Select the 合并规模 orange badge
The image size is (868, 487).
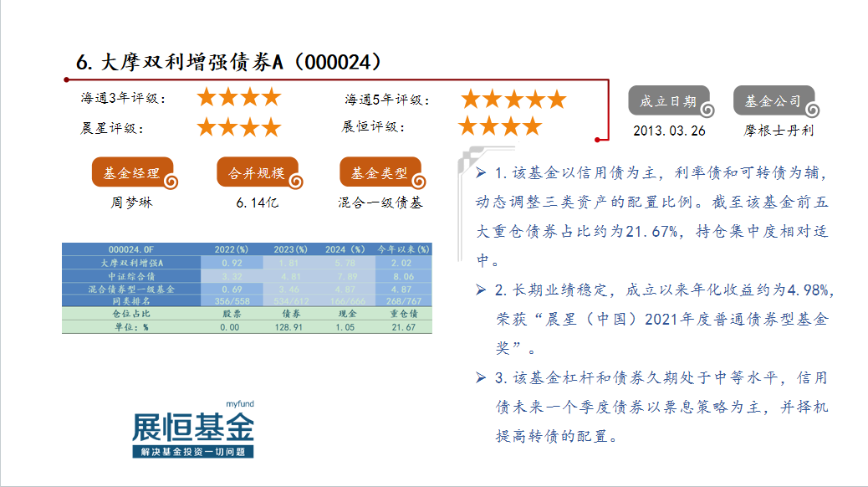(x=256, y=173)
